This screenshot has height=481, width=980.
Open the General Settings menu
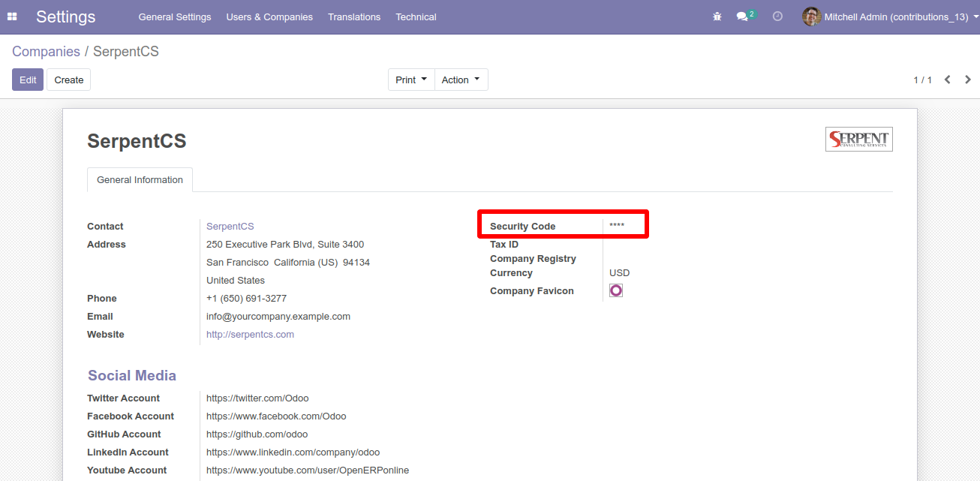(175, 17)
